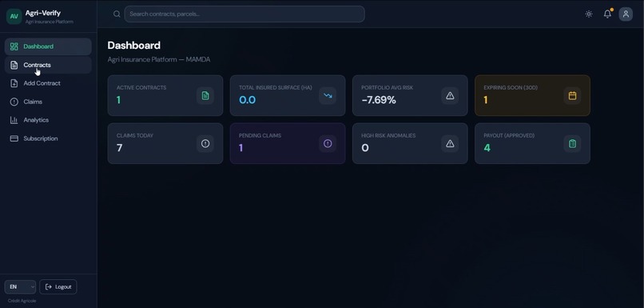Click the Portfolio Avg Risk warning icon

click(450, 95)
